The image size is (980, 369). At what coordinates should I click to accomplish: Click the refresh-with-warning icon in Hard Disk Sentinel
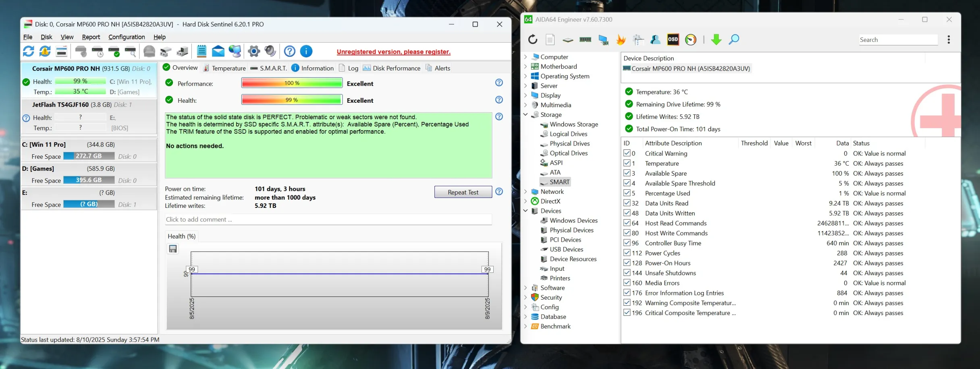(45, 51)
